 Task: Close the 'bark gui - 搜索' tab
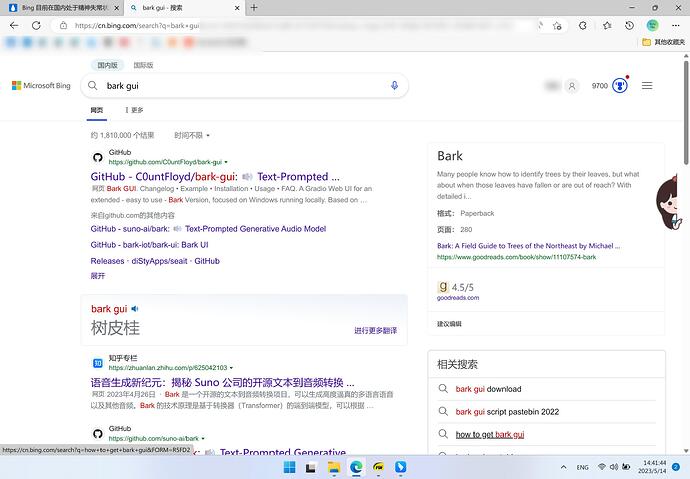(237, 8)
